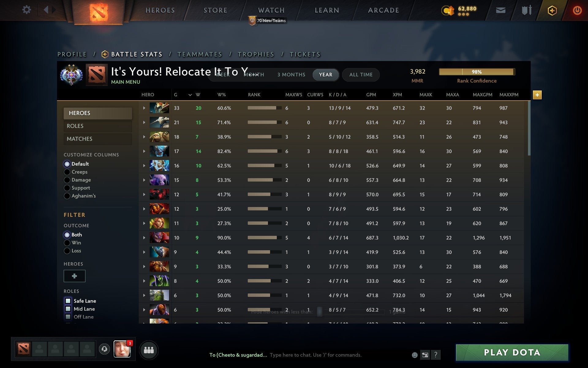Open the friends list icon at bottom
588x368 pixels.
click(149, 350)
